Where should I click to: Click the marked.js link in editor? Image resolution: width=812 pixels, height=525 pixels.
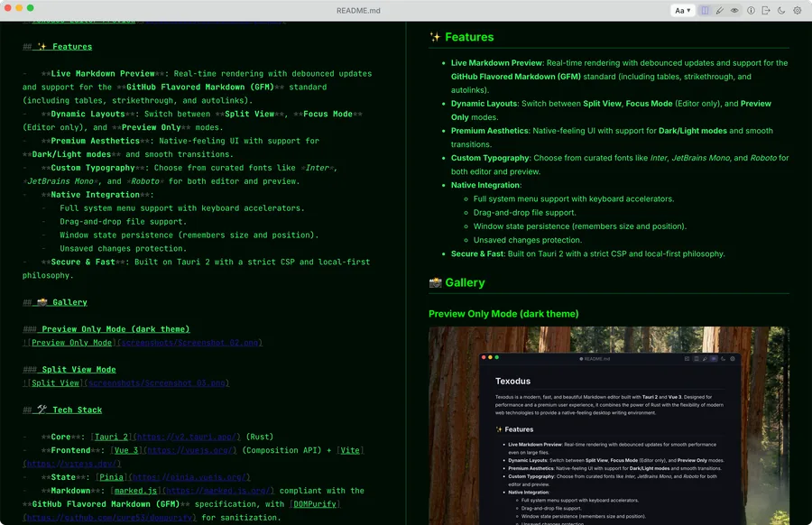135,491
